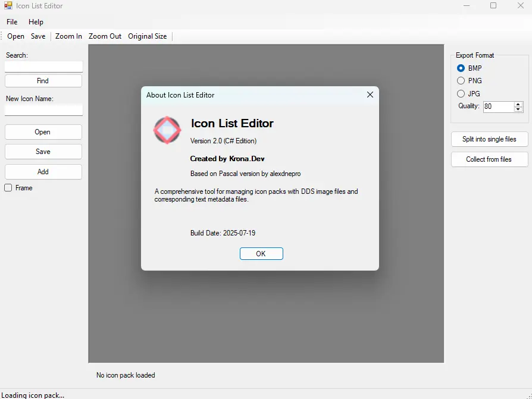Click the 'No icon pack loaded' text
The image size is (532, 399).
click(x=126, y=375)
